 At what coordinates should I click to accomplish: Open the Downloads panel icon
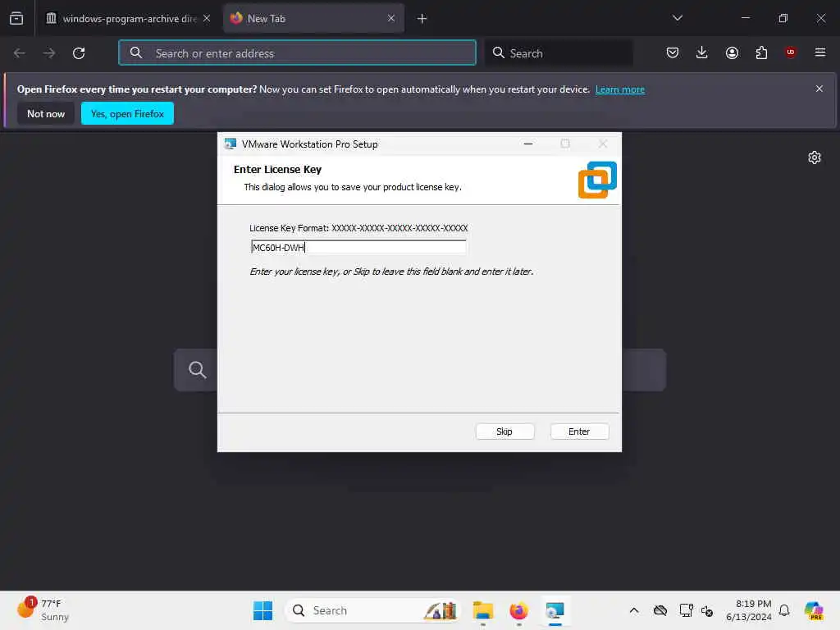click(x=702, y=52)
